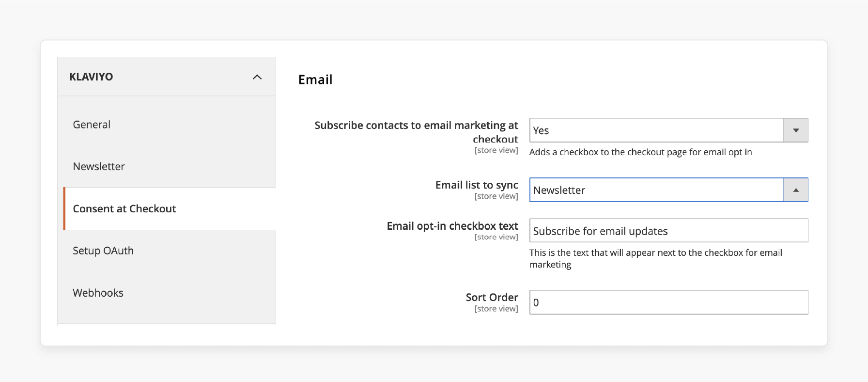This screenshot has height=382, width=868.
Task: Collapse the KLAVIYO section chevron
Action: coord(257,77)
